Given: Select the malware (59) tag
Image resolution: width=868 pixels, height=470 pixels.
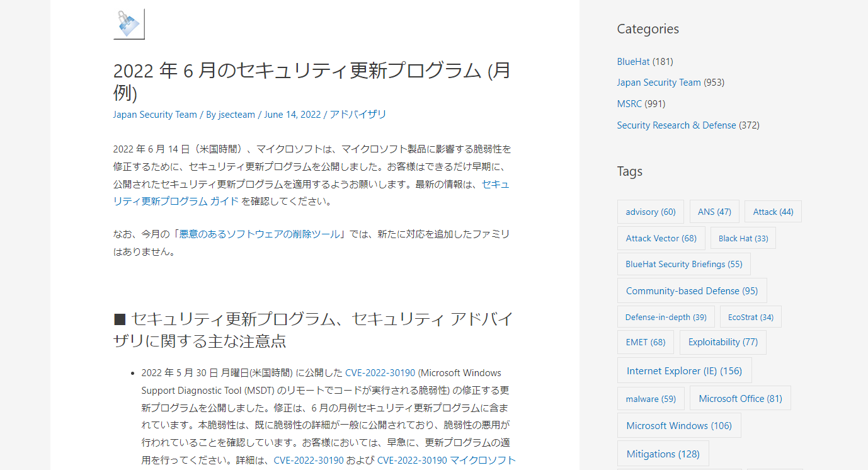Looking at the screenshot, I should [x=651, y=398].
